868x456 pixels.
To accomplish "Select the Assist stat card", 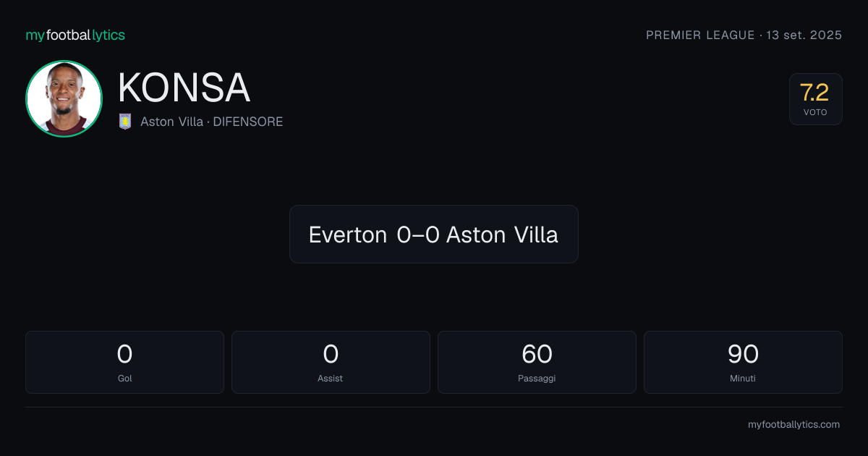I will coord(331,362).
